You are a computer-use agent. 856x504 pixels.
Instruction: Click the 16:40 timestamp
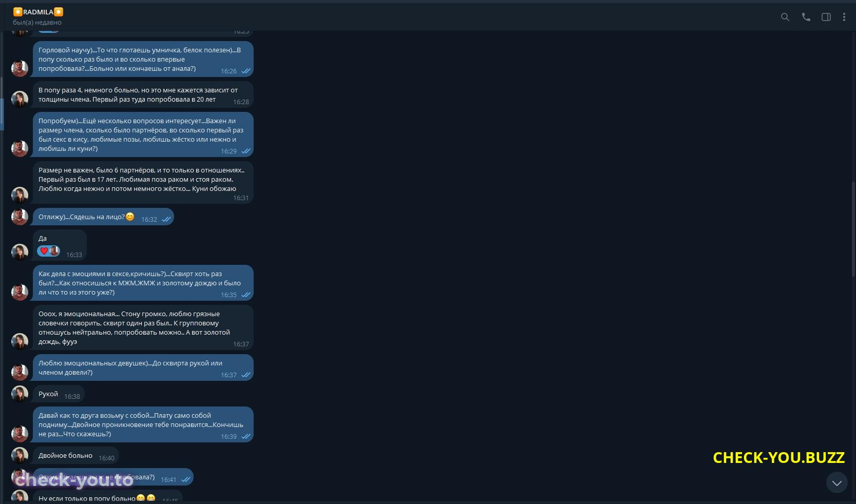click(106, 458)
